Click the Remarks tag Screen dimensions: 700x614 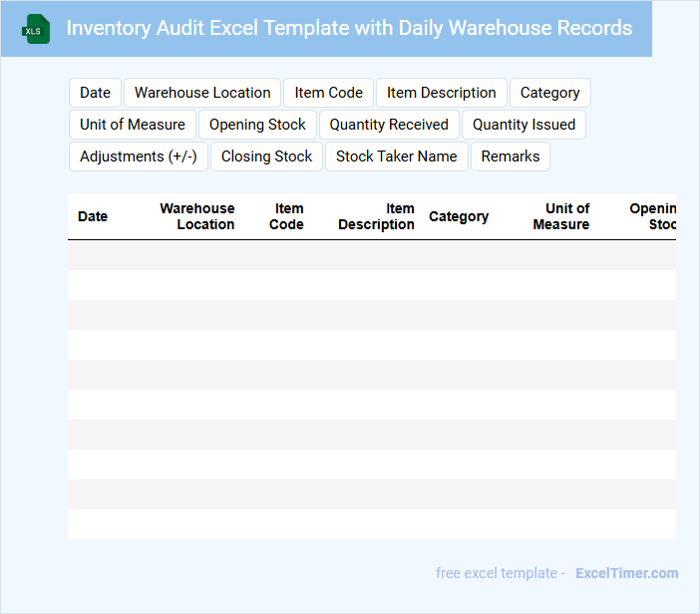[x=510, y=156]
